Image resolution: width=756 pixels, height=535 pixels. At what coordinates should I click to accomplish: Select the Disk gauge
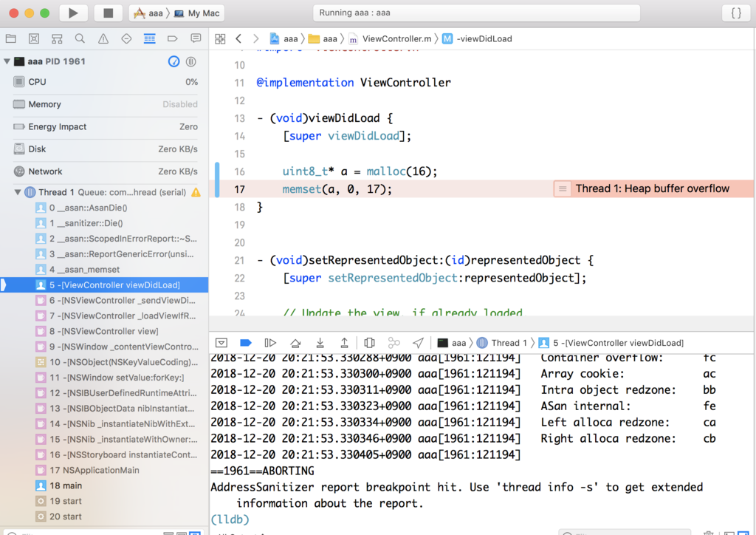[x=105, y=149]
